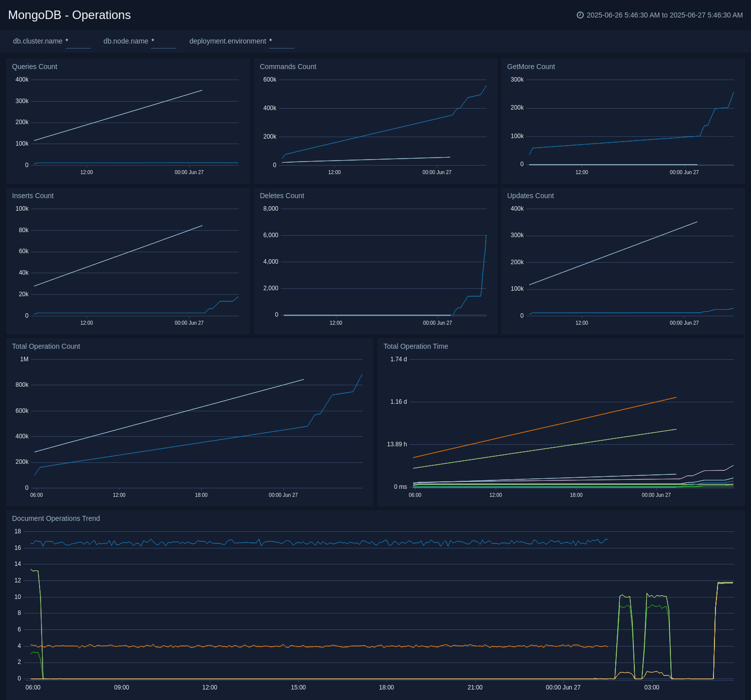Viewport: 751px width, 700px height.
Task: Click the 800k axis label in Total Operation Count
Action: tap(22, 385)
